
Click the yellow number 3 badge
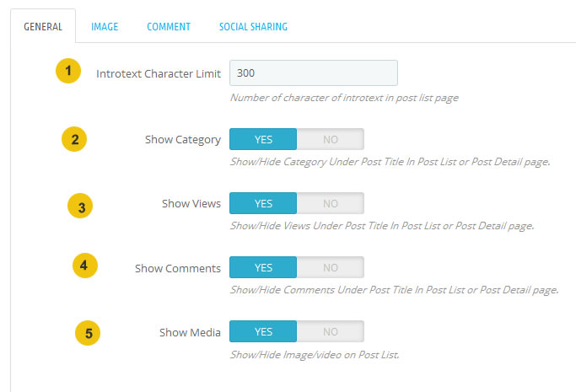80,206
